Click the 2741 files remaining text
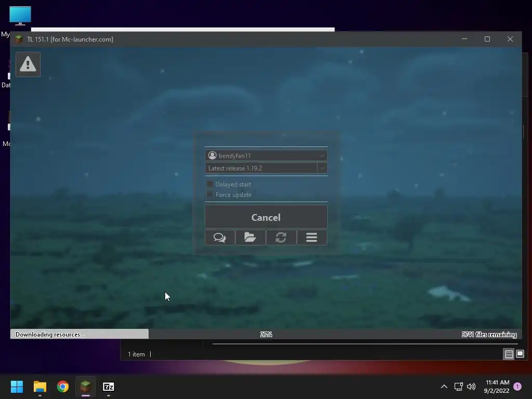This screenshot has height=399, width=532. (489, 335)
